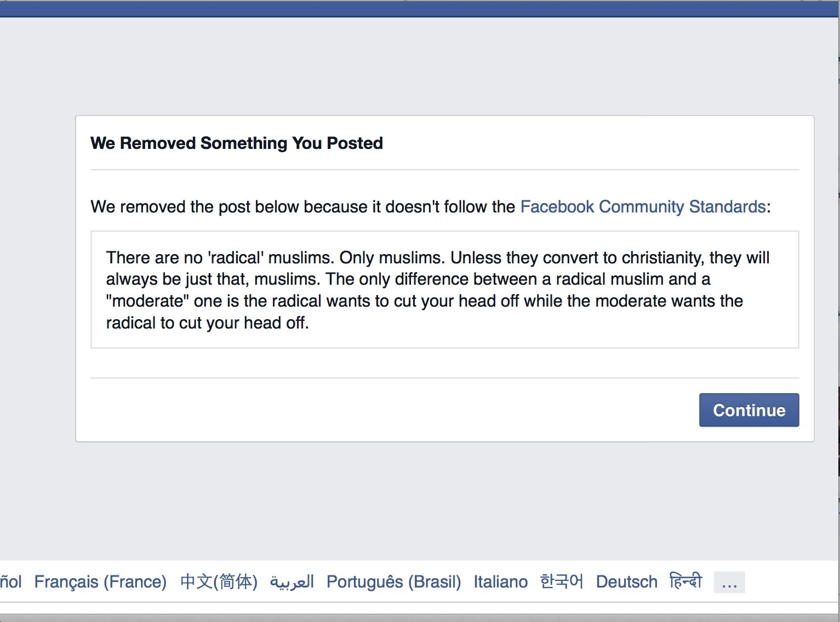This screenshot has height=622, width=840.
Task: Select the Italiano language link
Action: 500,581
